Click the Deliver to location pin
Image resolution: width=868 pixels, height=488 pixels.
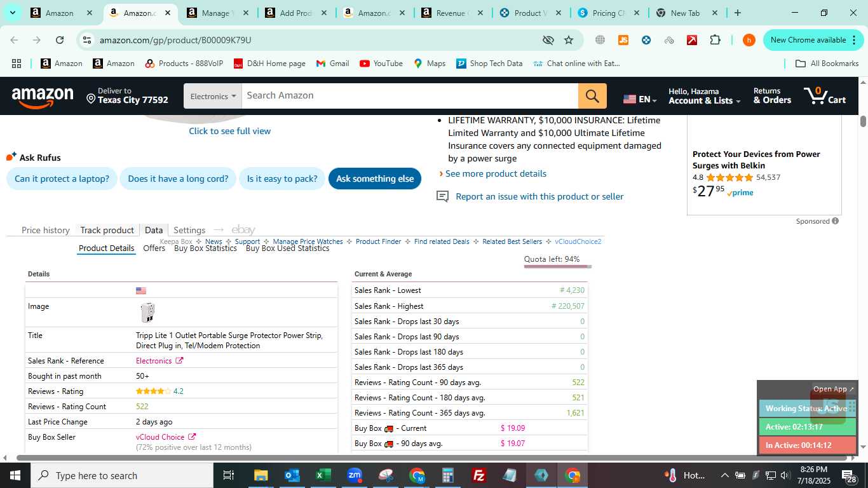point(91,99)
